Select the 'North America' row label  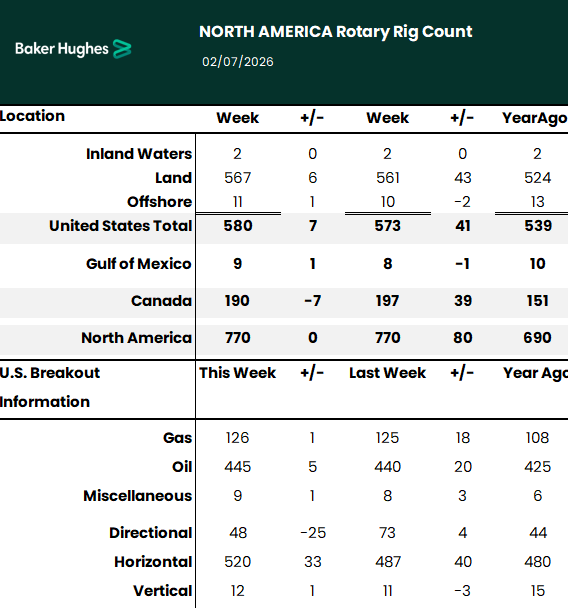pos(136,338)
